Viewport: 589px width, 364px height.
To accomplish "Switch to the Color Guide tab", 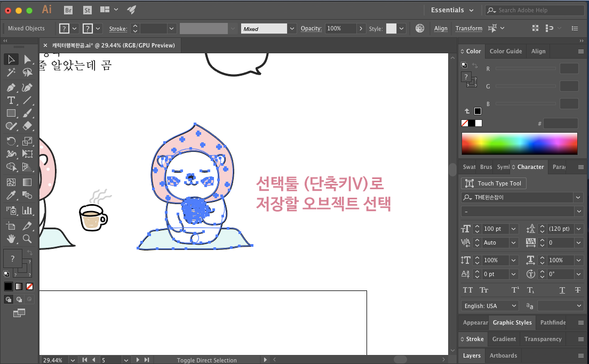I will [x=506, y=51].
